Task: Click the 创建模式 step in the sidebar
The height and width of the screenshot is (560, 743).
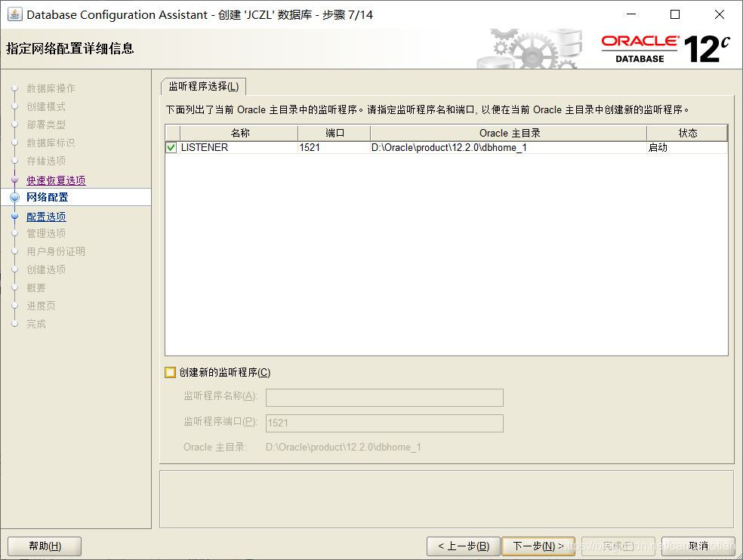Action: tap(46, 106)
